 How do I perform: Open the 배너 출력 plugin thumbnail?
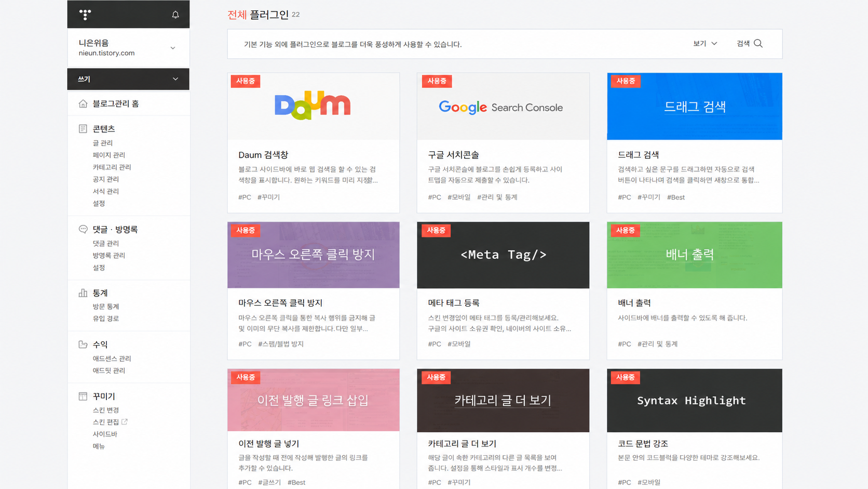click(x=695, y=255)
